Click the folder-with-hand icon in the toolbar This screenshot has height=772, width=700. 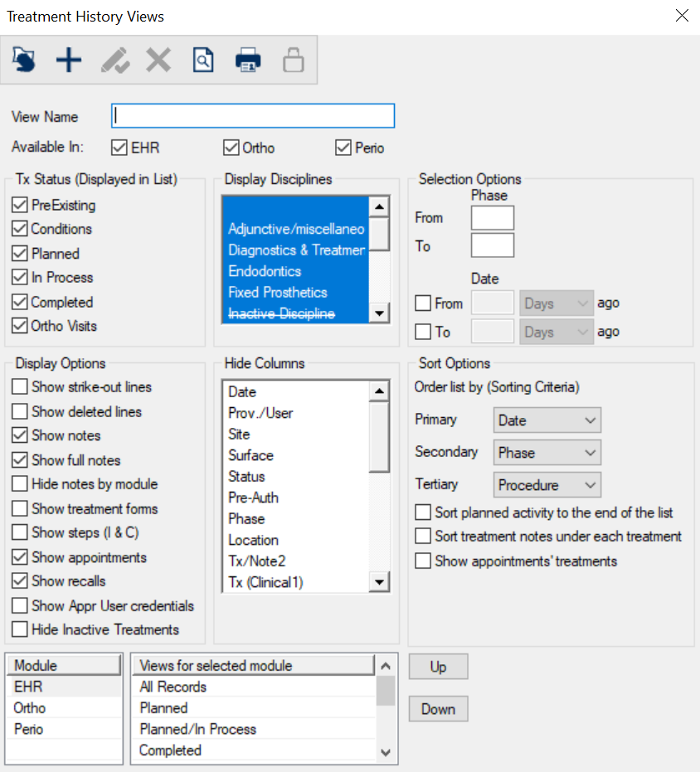pos(24,60)
